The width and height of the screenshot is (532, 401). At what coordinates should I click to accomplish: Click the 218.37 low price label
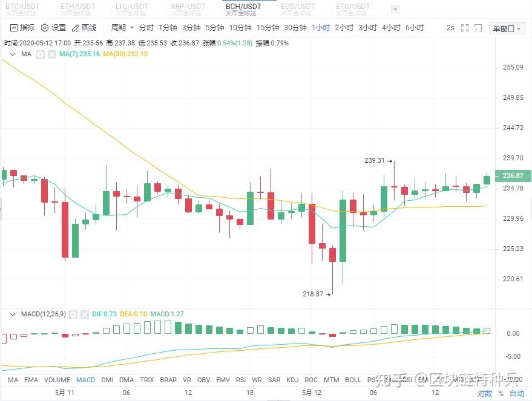pyautogui.click(x=313, y=294)
